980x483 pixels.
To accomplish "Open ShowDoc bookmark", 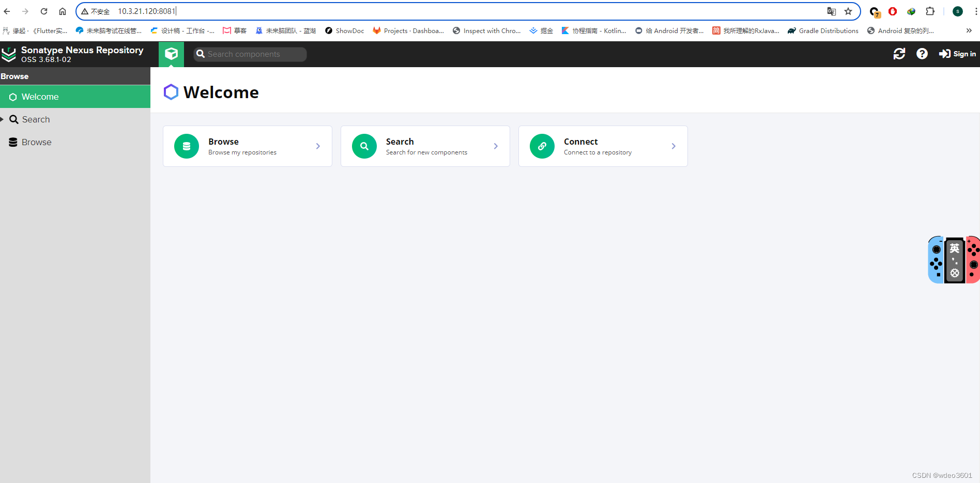I will (344, 31).
